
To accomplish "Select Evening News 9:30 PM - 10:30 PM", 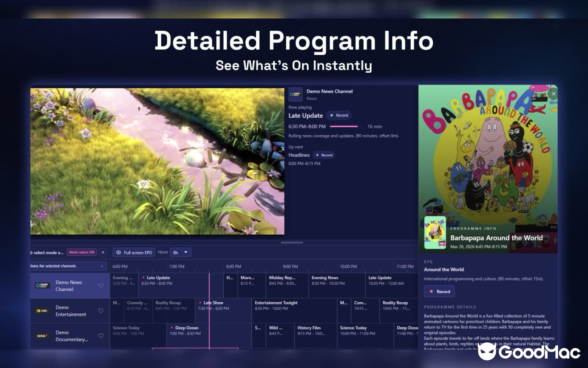I will [x=337, y=286].
